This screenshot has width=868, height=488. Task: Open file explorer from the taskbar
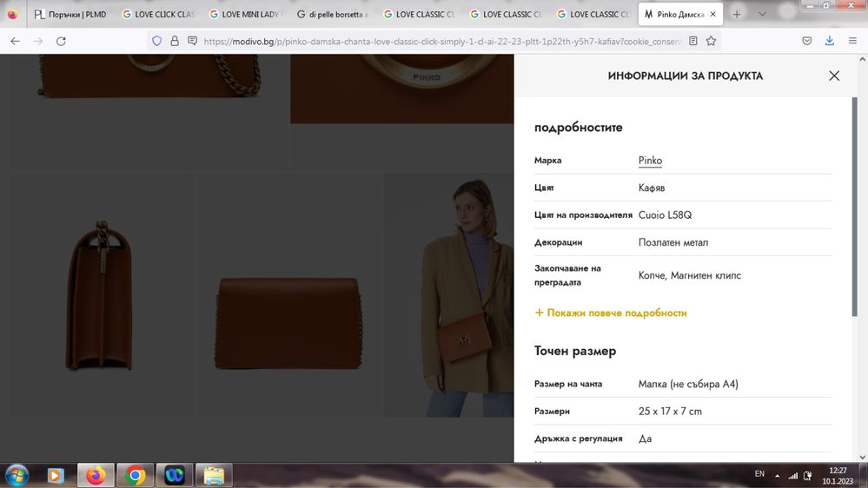tap(214, 475)
